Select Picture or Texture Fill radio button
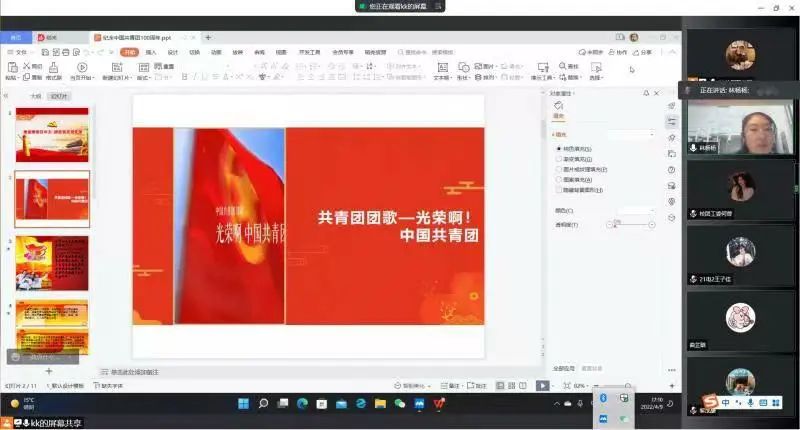Screen dimensions: 800x430 559,169
